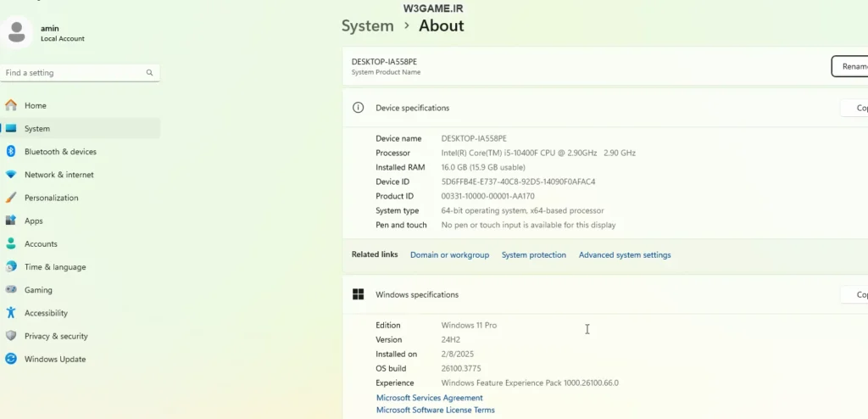Click the Device name value DESKTOP-IA558PE
The width and height of the screenshot is (868, 419).
(474, 138)
